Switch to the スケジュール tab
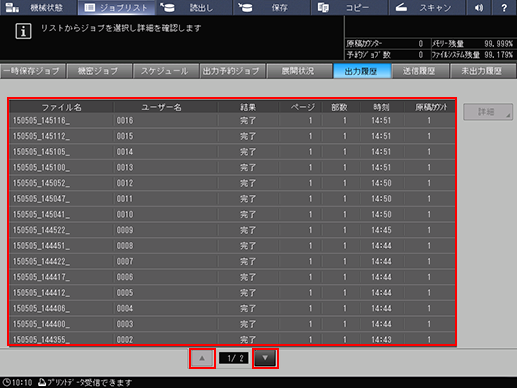 click(x=165, y=71)
